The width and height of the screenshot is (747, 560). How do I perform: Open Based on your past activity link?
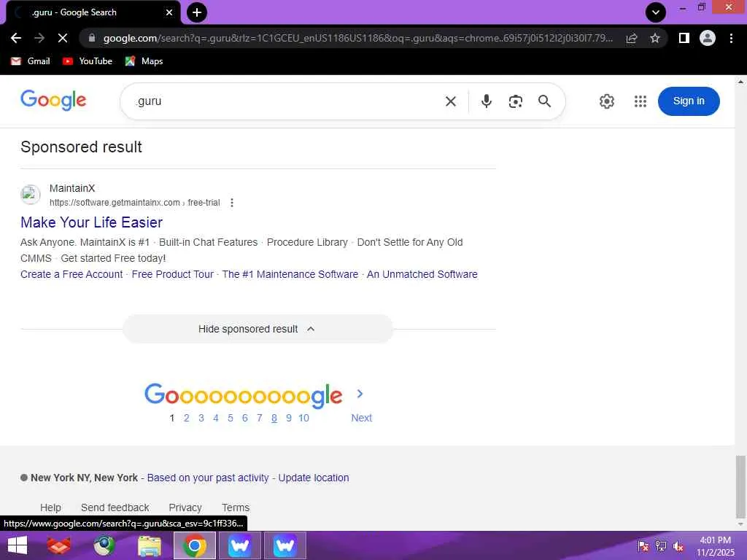pyautogui.click(x=208, y=478)
